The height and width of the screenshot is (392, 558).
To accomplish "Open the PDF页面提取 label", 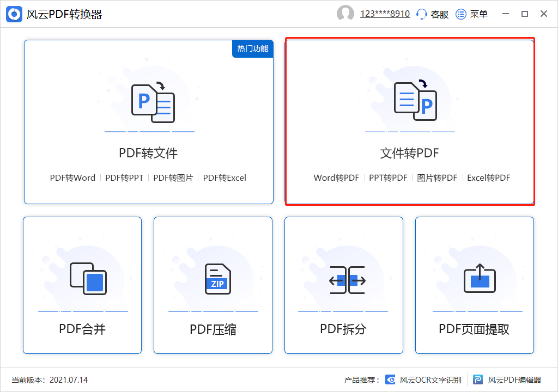I will point(474,329).
